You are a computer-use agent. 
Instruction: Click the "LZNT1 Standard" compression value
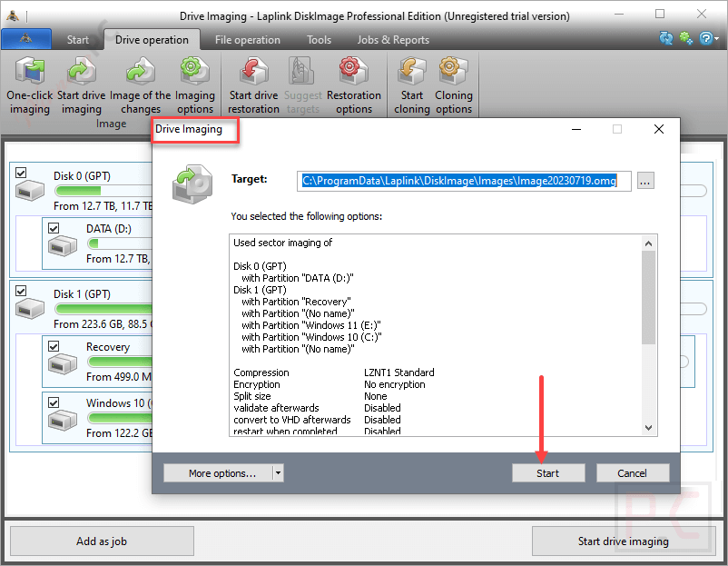(x=399, y=372)
